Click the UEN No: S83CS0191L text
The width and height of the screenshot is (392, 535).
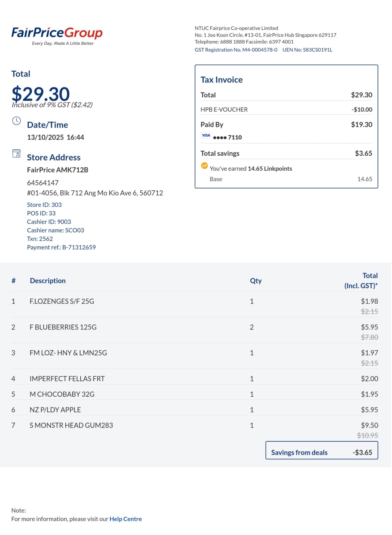(x=307, y=50)
